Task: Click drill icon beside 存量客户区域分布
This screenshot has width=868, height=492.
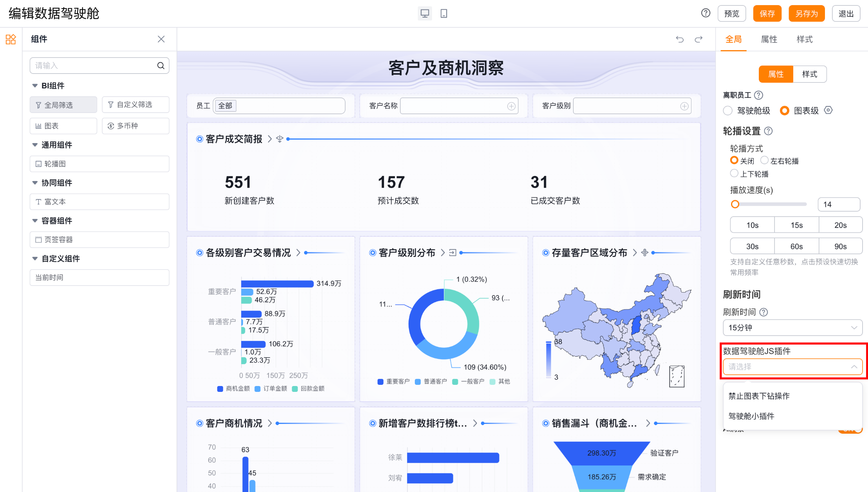Action: [x=645, y=253]
